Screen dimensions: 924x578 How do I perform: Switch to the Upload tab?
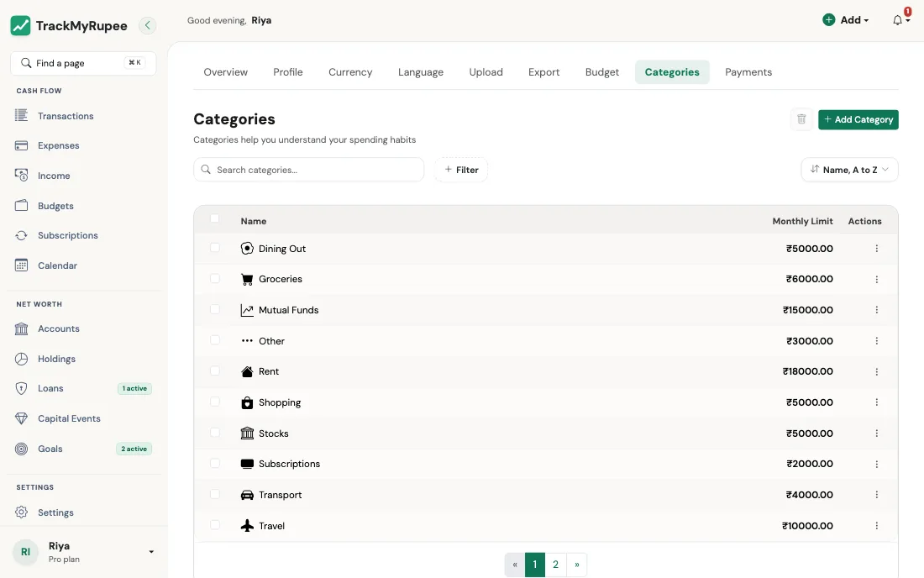coord(486,72)
